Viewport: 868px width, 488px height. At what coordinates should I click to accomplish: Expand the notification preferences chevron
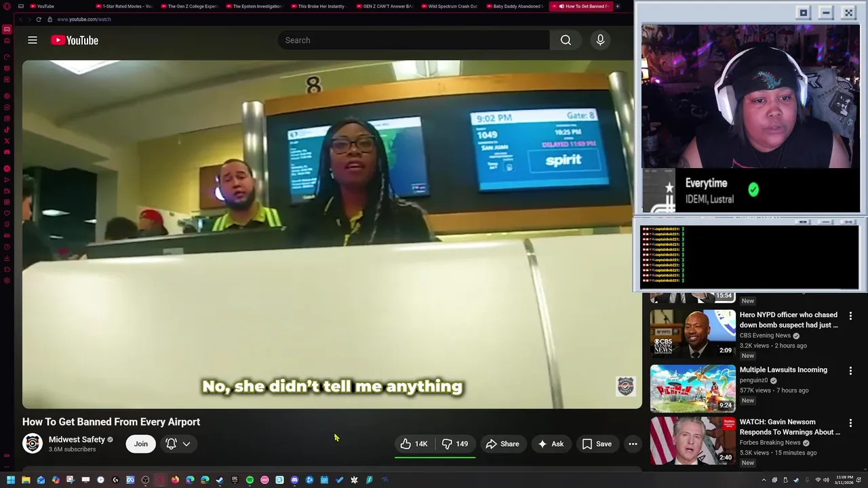(186, 444)
